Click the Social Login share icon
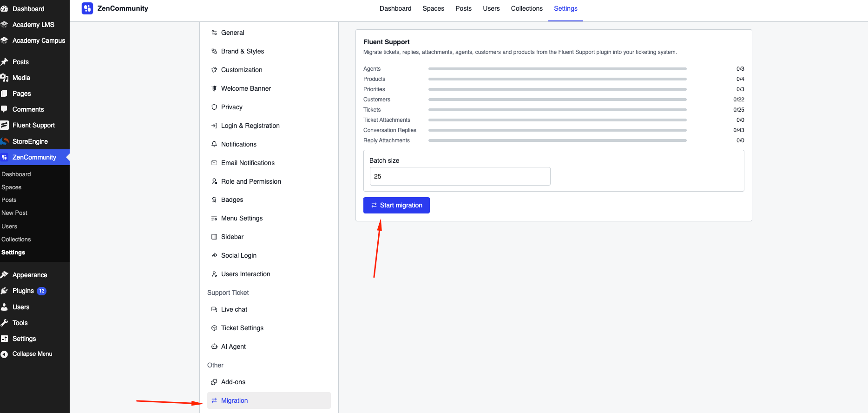868x413 pixels. click(214, 255)
